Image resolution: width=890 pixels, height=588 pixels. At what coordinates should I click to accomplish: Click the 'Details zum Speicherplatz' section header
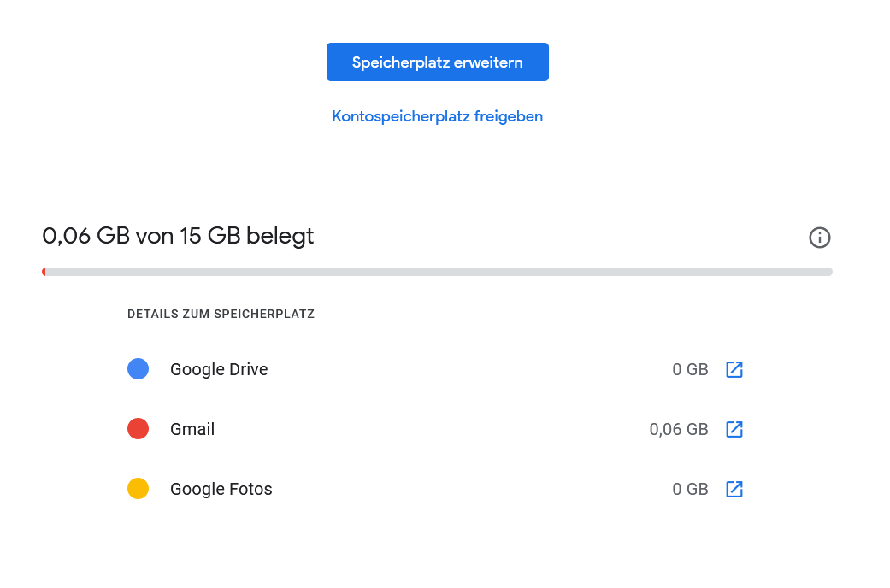pyautogui.click(x=221, y=314)
